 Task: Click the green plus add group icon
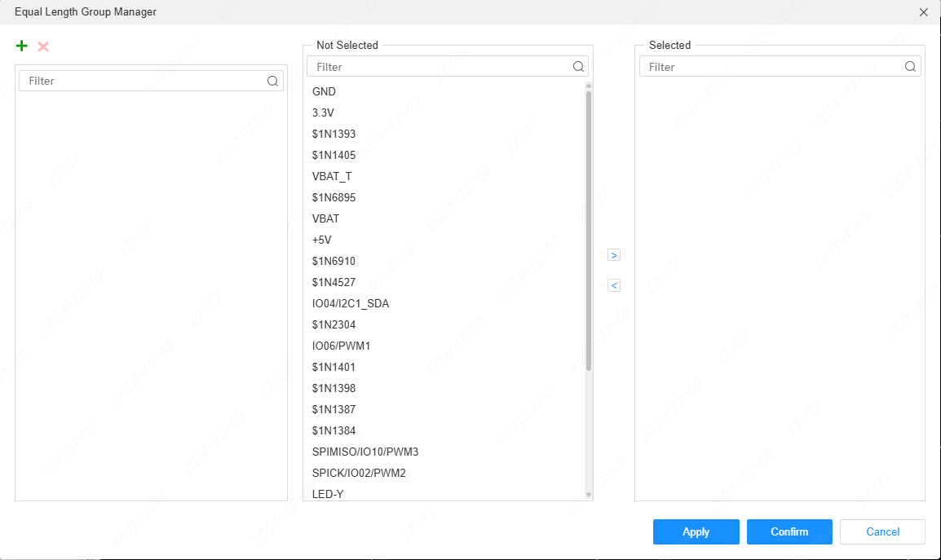pyautogui.click(x=22, y=46)
